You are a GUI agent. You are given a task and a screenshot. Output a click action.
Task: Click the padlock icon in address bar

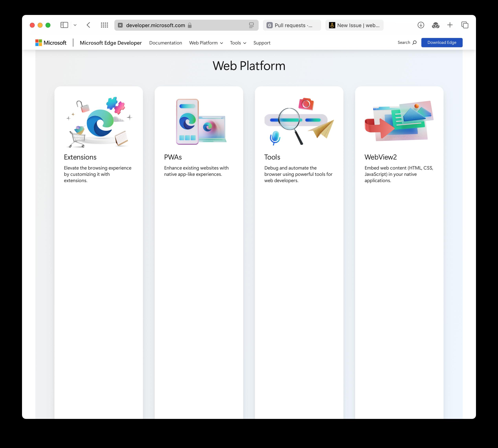coord(190,25)
